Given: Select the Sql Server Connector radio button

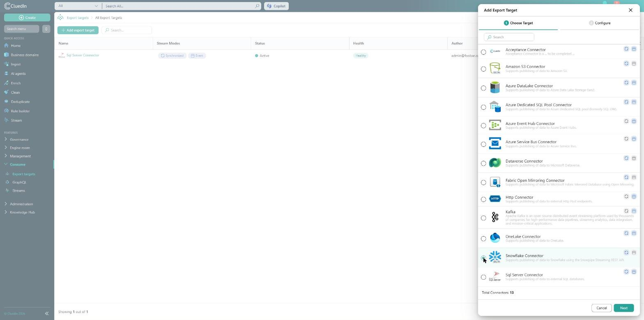Looking at the screenshot, I should tap(483, 277).
